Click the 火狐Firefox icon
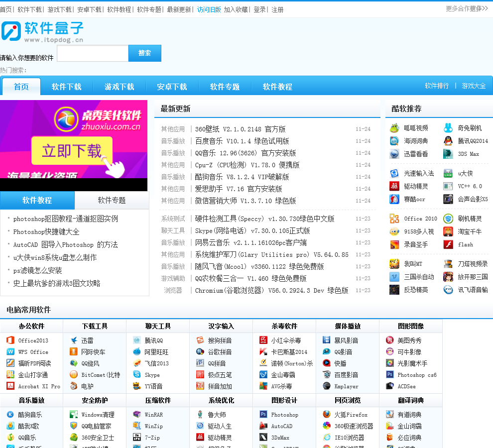 tap(327, 414)
